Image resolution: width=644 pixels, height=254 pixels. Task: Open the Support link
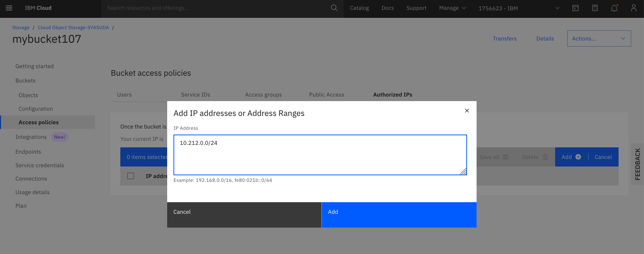(x=416, y=8)
